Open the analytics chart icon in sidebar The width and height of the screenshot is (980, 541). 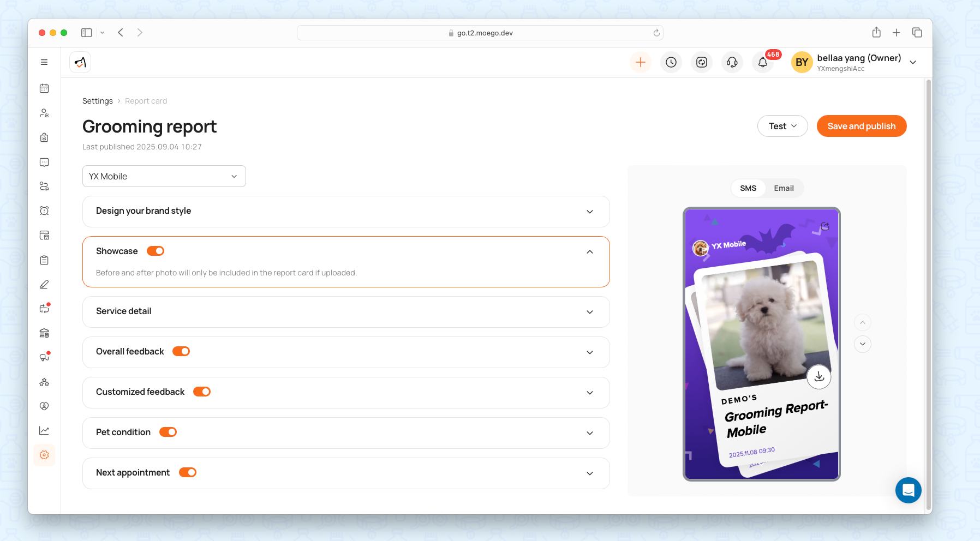tap(44, 431)
